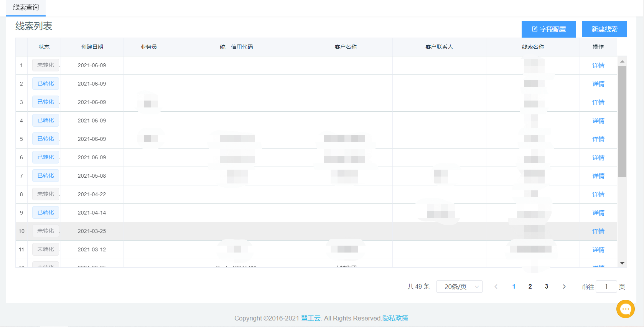
Task: Click the previous page arrow in pagination
Action: (496, 287)
